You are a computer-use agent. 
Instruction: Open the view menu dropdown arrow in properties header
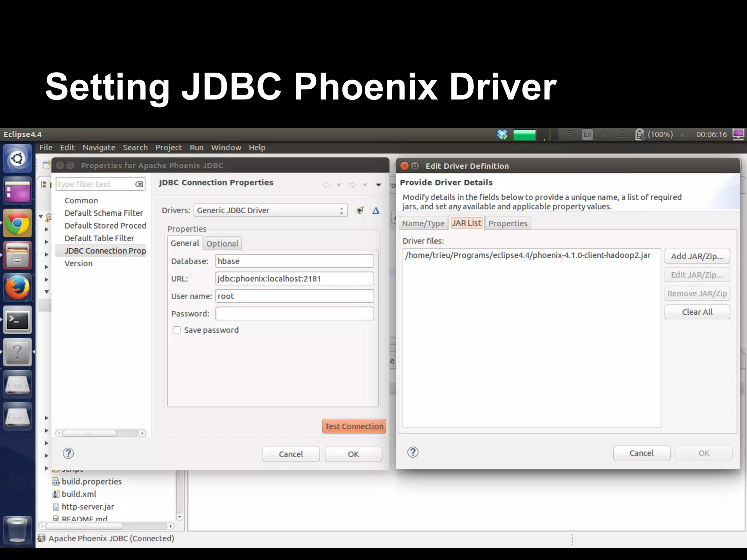pos(378,185)
